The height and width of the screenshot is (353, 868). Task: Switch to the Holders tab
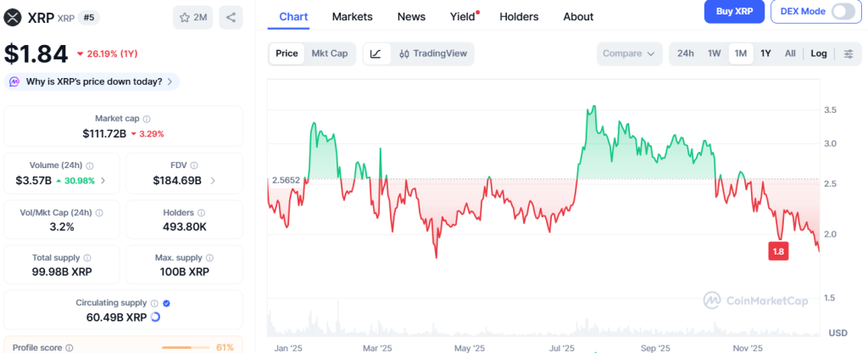(x=519, y=17)
